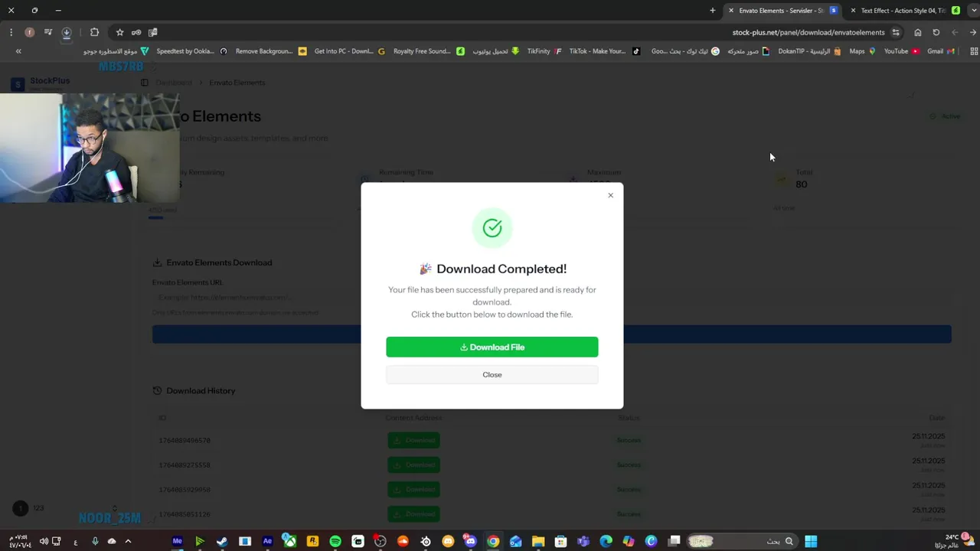Image resolution: width=980 pixels, height=551 pixels.
Task: Open the Gmail bookmark
Action: point(940,51)
